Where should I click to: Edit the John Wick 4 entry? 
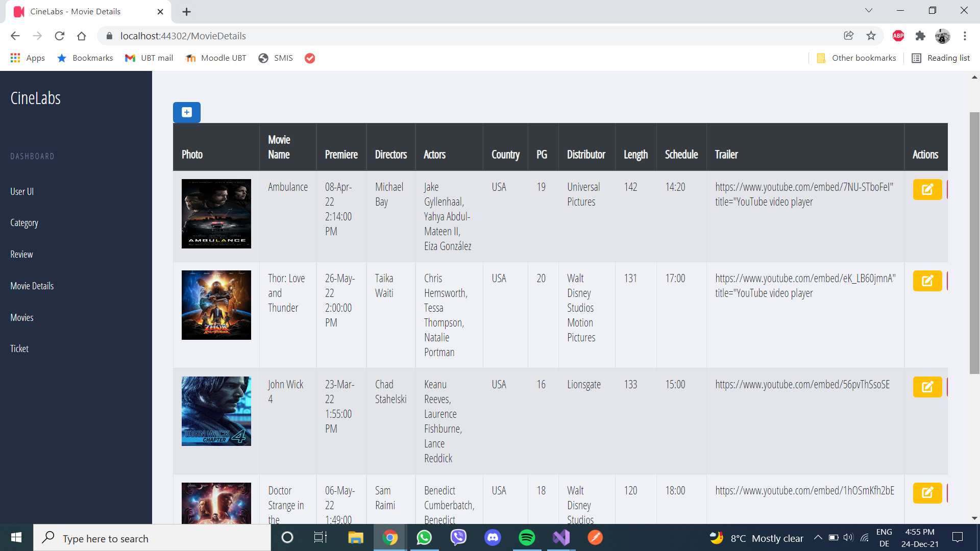[x=927, y=387]
